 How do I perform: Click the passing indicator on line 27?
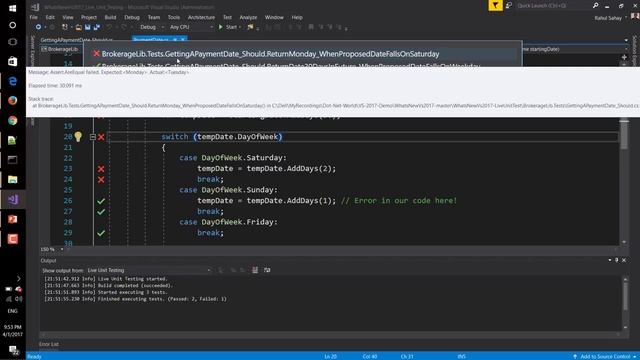tap(101, 211)
